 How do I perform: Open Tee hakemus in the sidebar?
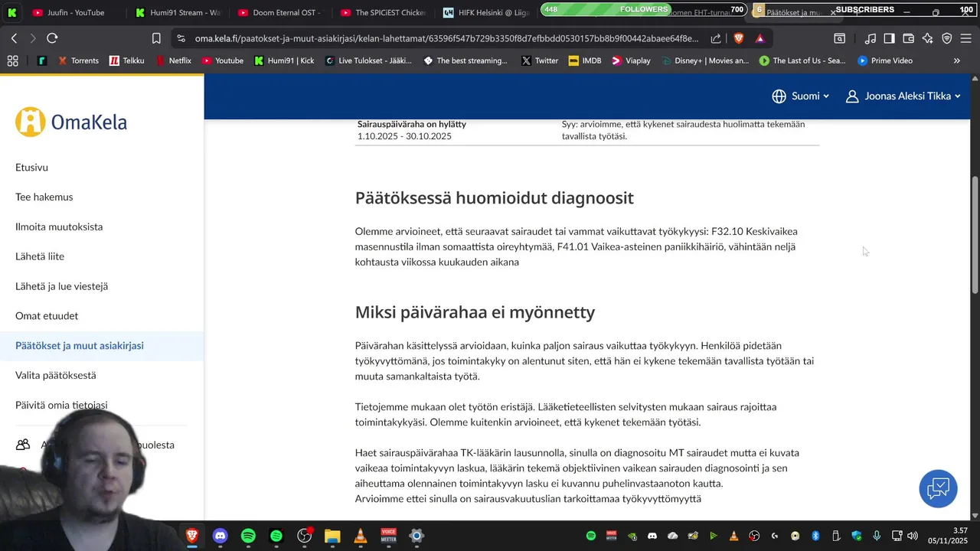pyautogui.click(x=44, y=197)
